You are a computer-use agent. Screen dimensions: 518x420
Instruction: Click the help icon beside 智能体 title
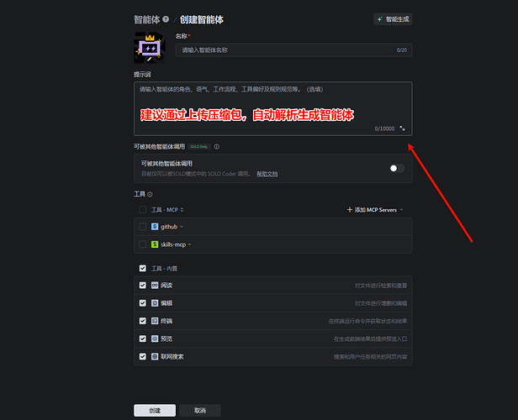pyautogui.click(x=166, y=19)
